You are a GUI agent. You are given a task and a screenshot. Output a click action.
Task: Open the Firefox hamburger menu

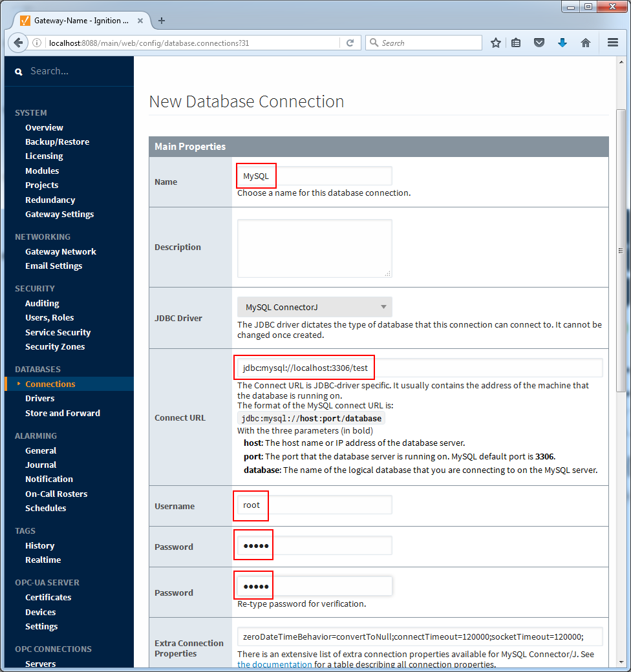[x=612, y=42]
